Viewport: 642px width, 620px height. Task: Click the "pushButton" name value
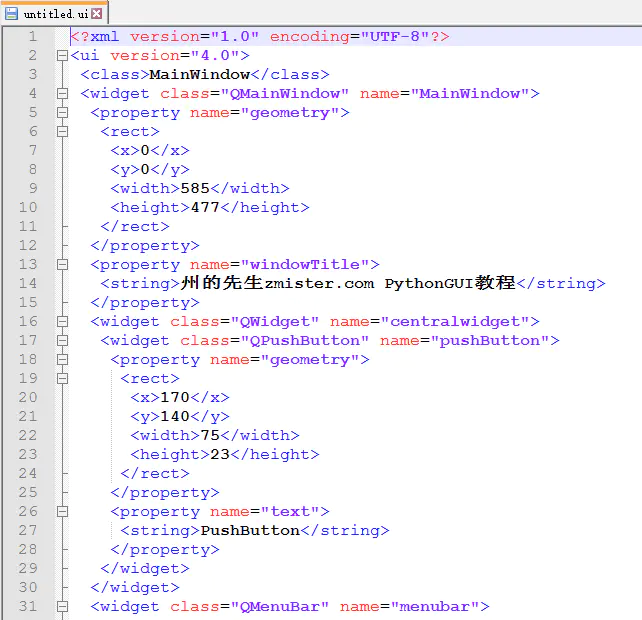tap(490, 340)
